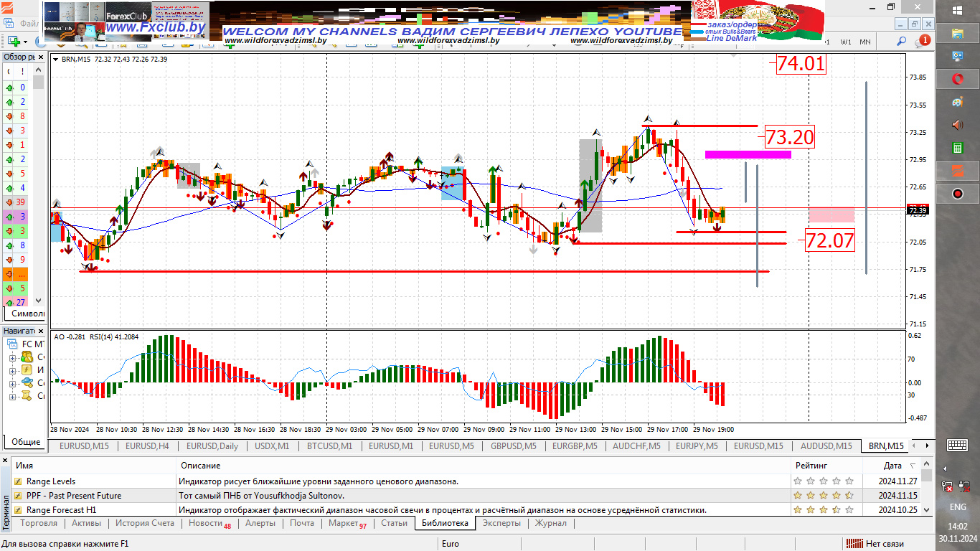Switch to the EURJPY,M5 chart tab
Image resolution: width=980 pixels, height=551 pixels.
697,446
